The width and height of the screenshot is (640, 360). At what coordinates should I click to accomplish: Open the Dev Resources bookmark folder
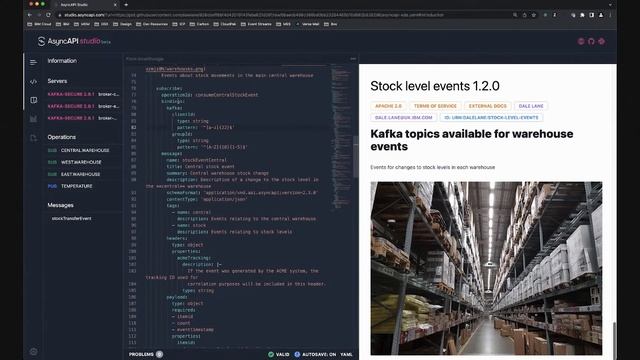pos(152,24)
